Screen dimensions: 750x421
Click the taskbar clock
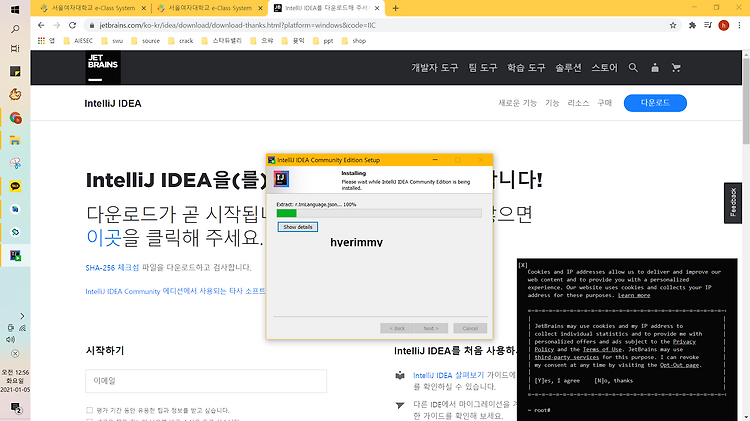pos(15,381)
